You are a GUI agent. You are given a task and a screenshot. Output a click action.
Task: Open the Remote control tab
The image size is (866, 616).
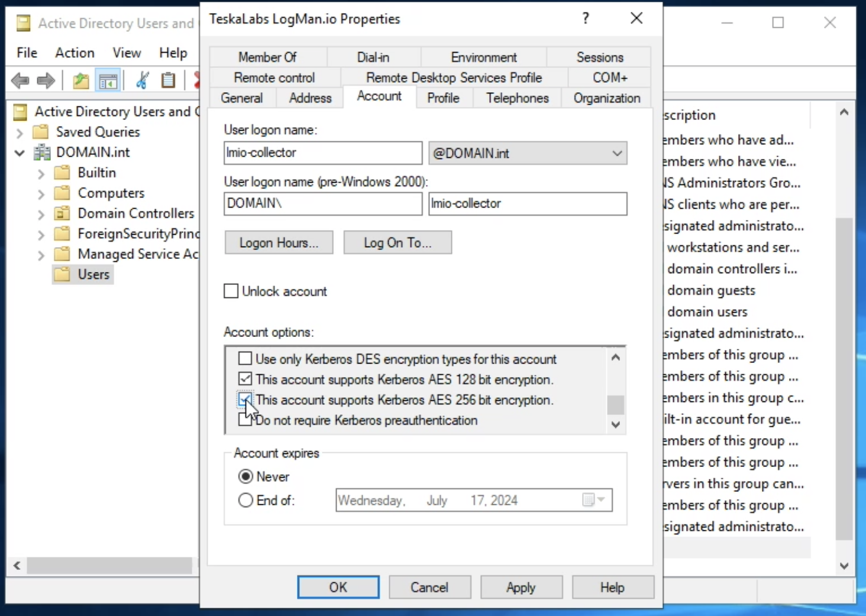coord(274,77)
